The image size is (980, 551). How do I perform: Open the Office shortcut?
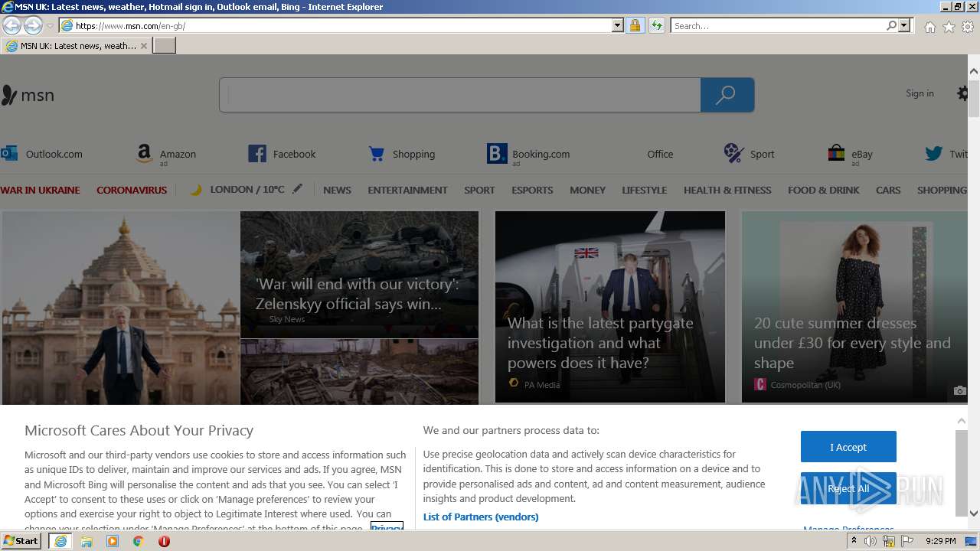click(659, 154)
